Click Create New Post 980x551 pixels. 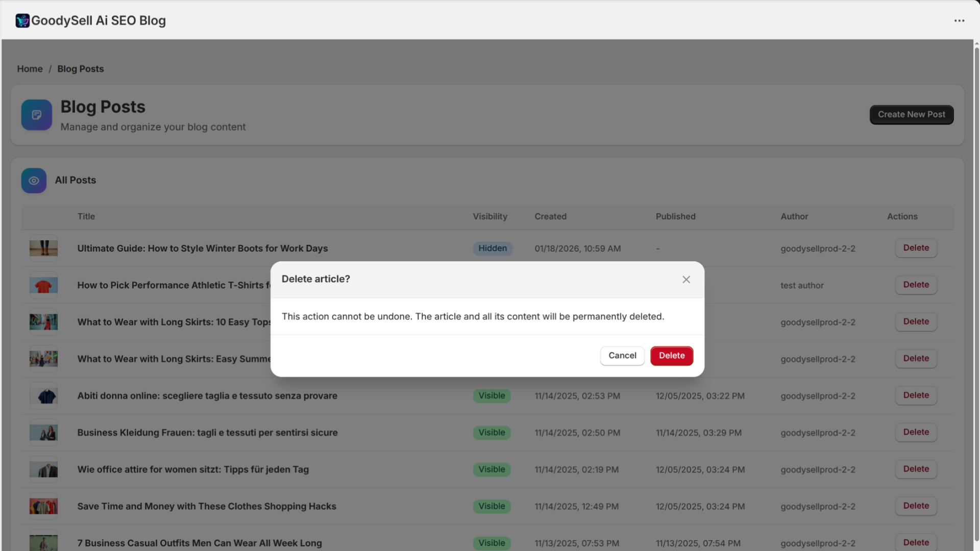coord(911,114)
